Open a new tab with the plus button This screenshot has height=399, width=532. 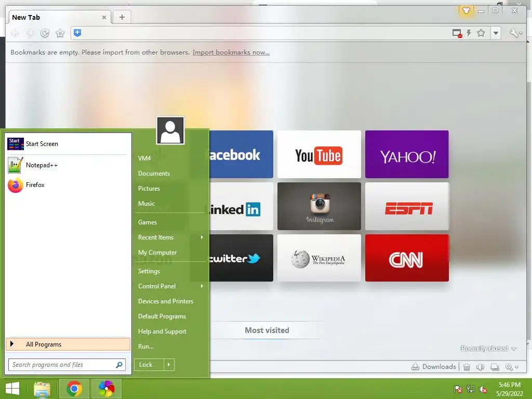122,17
